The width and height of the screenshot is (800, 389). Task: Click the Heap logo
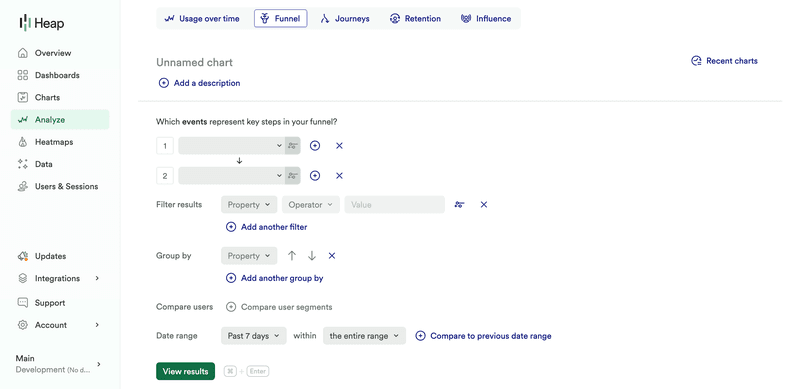(42, 22)
